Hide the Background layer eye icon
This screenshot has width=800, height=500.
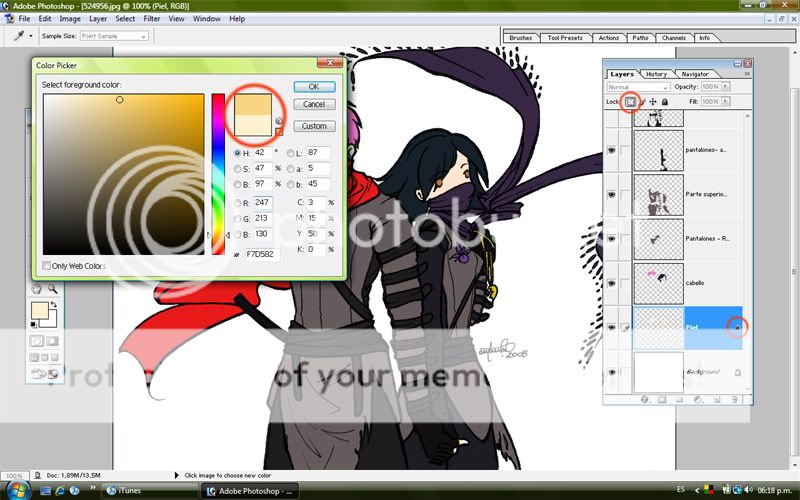611,373
